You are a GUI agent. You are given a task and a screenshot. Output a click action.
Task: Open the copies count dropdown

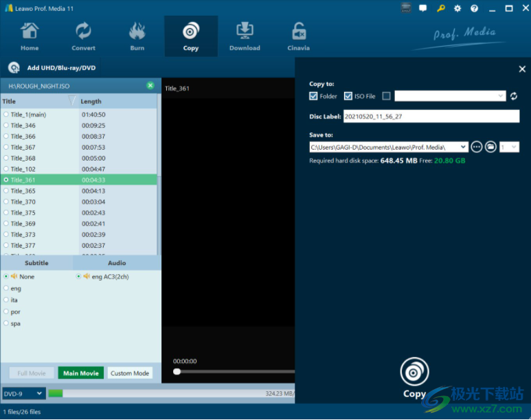pos(509,147)
